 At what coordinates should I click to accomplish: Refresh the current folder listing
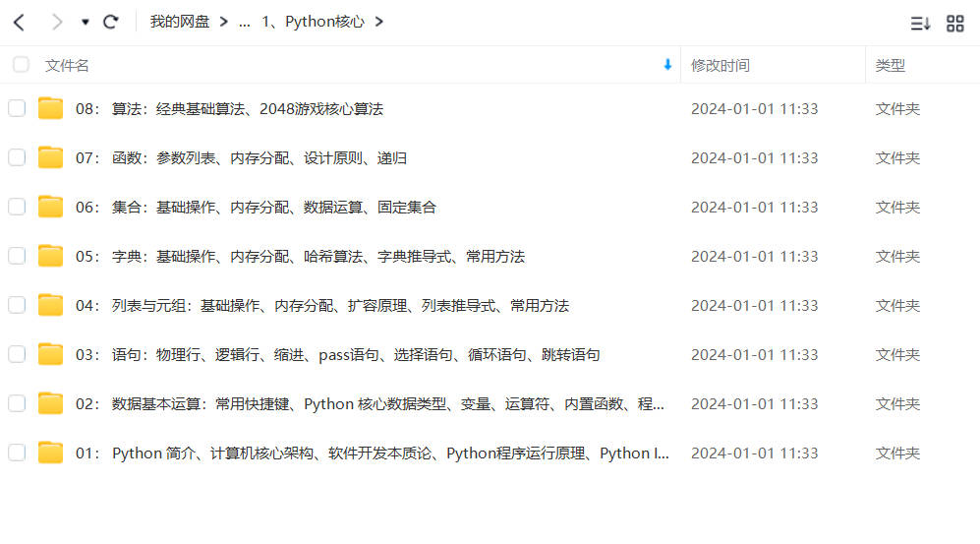(111, 23)
